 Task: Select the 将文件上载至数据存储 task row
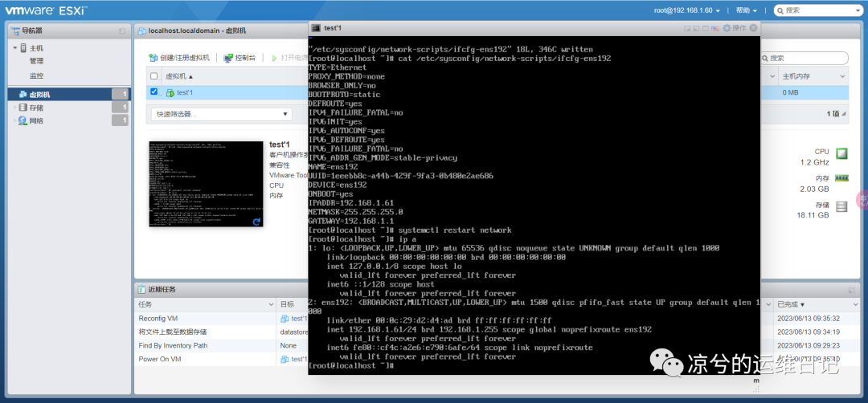(173, 332)
